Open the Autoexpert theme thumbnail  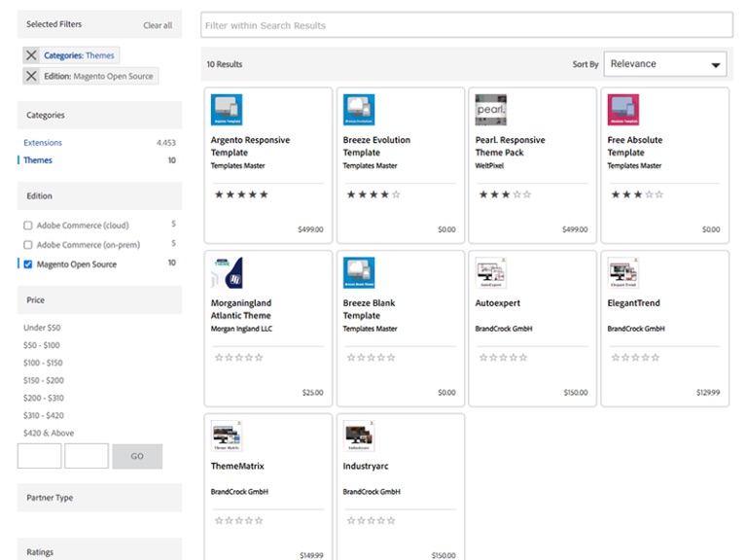[x=491, y=273]
